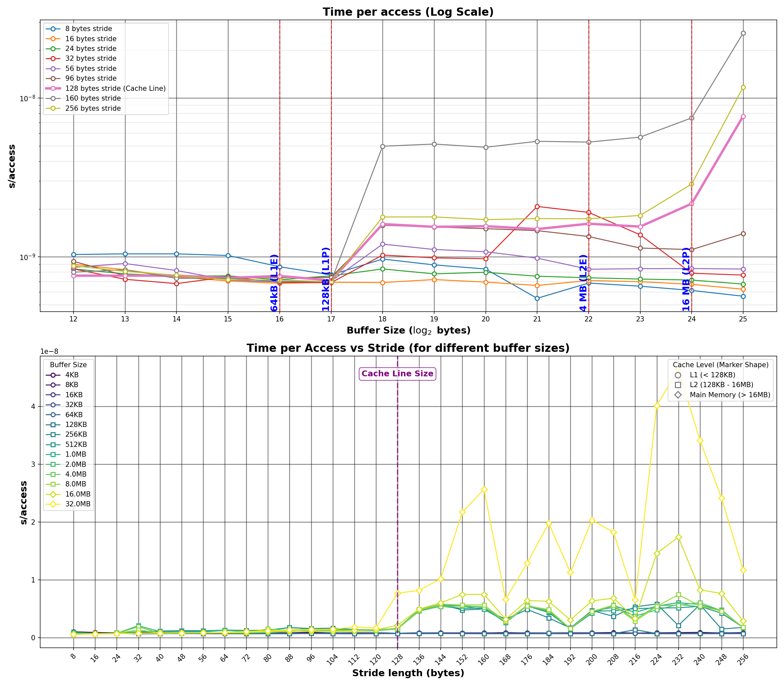784x686 pixels.
Task: Click the Time per Access vs Stride title
Action: point(408,348)
